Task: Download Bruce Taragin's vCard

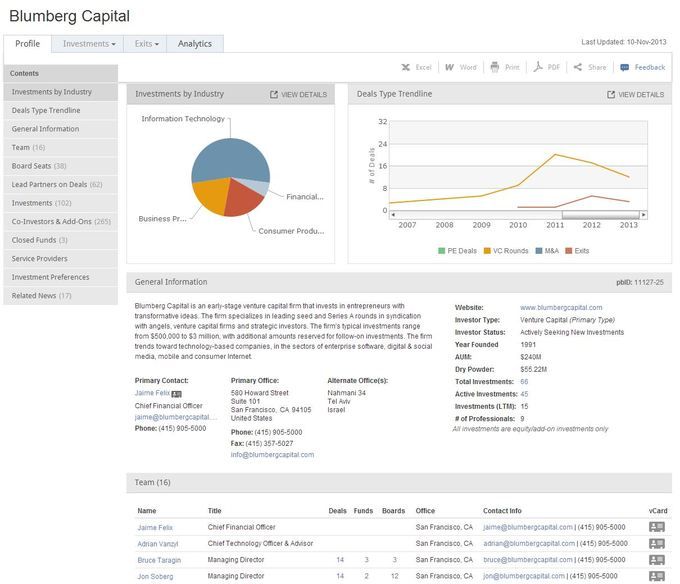Action: click(x=657, y=559)
